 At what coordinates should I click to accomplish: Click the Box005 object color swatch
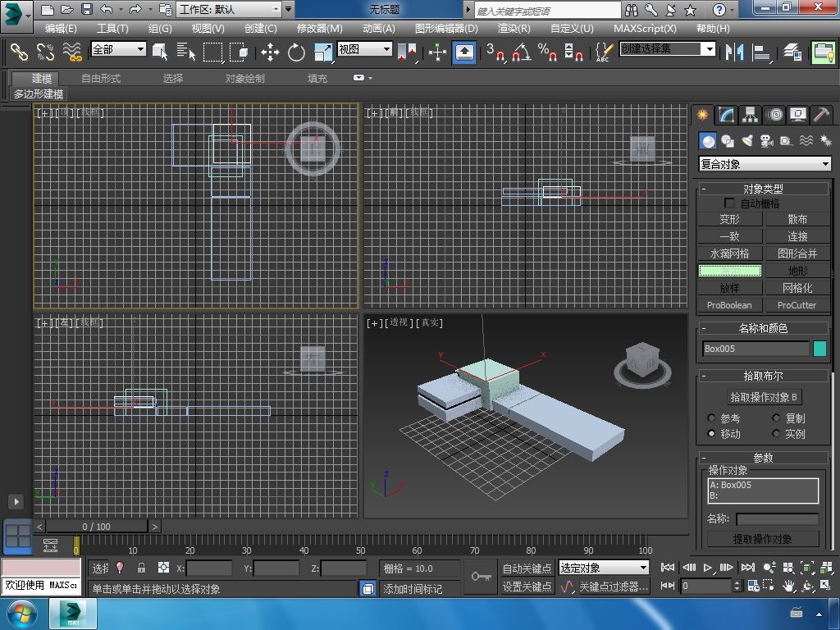tap(819, 349)
